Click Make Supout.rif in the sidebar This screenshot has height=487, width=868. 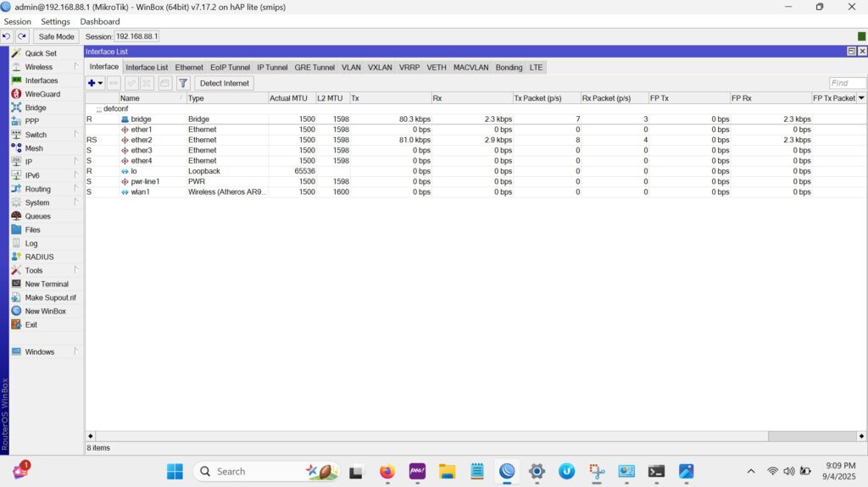pyautogui.click(x=50, y=297)
